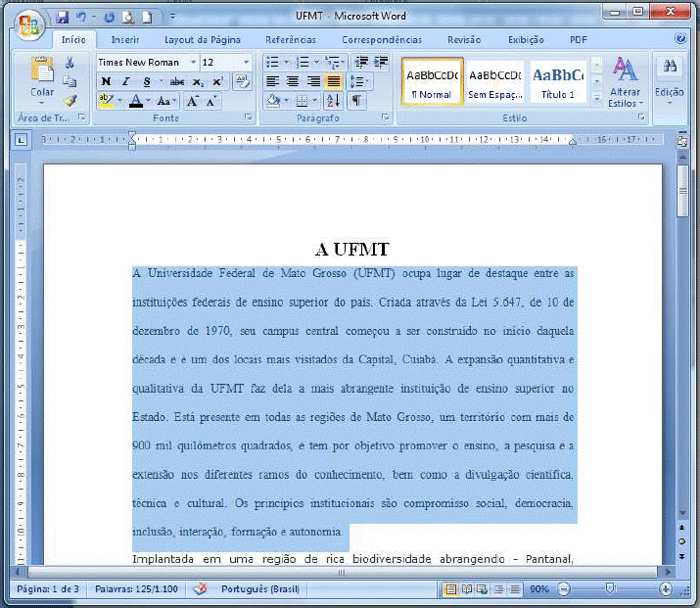Clear formatting with eraser icon

pyautogui.click(x=243, y=81)
